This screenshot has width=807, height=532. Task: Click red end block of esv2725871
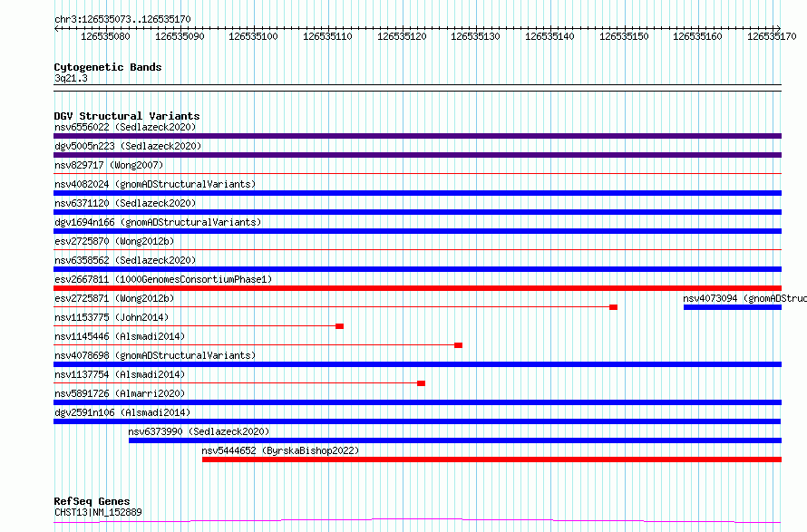pyautogui.click(x=614, y=307)
